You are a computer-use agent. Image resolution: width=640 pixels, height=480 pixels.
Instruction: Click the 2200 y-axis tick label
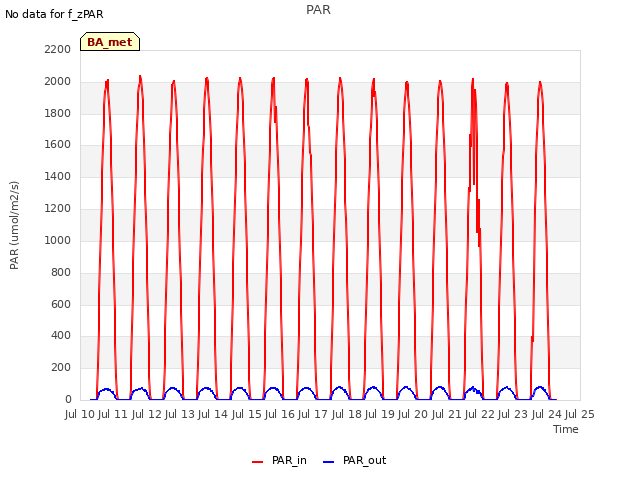[x=58, y=49]
